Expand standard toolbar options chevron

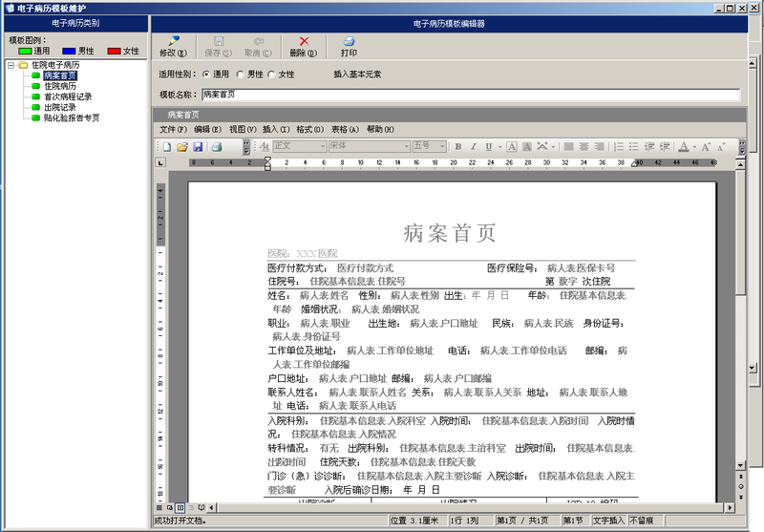coord(246,146)
